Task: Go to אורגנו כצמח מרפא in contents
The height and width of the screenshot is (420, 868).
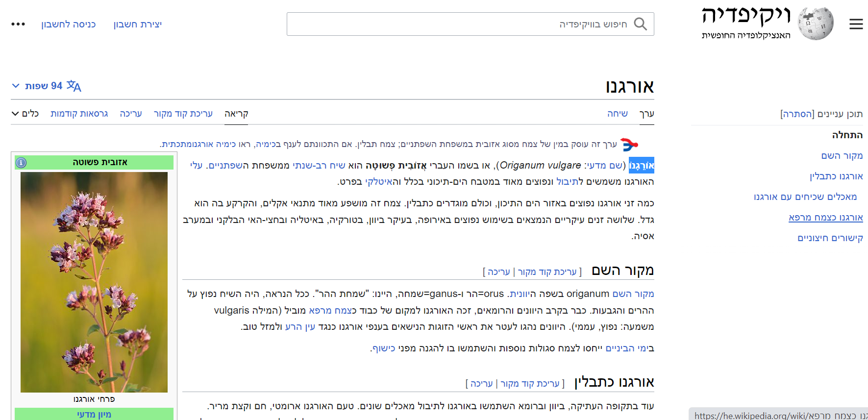Action: coord(826,218)
